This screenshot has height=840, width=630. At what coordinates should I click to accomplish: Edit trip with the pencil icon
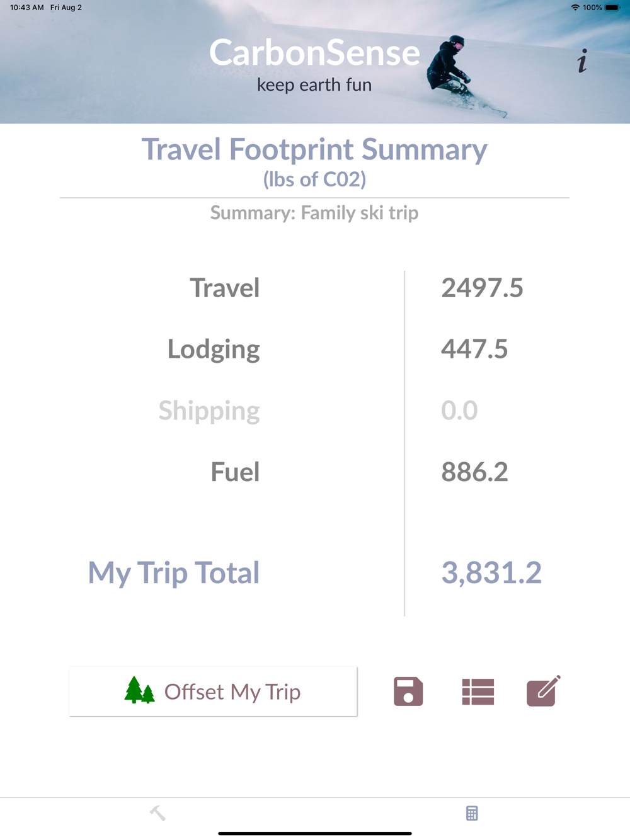543,691
